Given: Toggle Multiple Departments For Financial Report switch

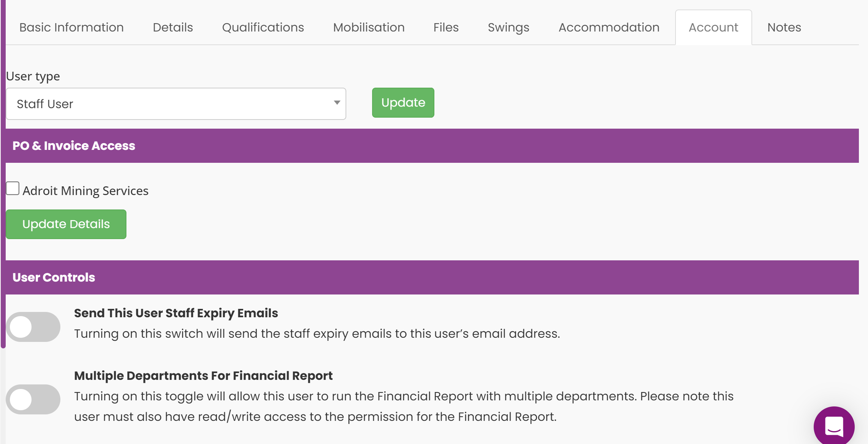Looking at the screenshot, I should tap(33, 399).
